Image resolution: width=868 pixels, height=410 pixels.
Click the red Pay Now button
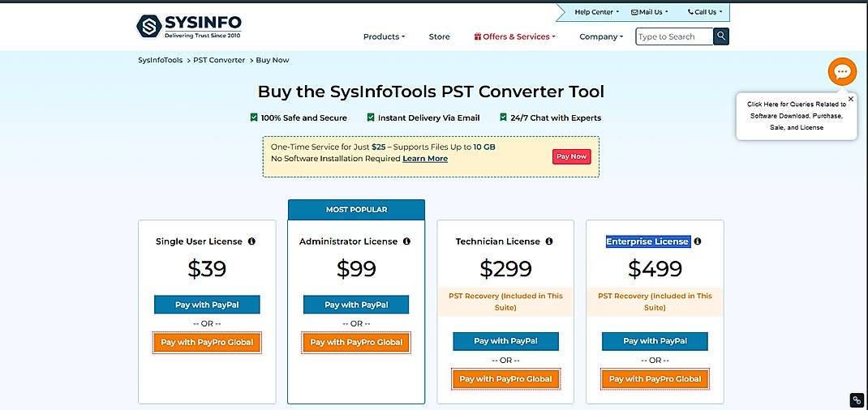point(572,156)
